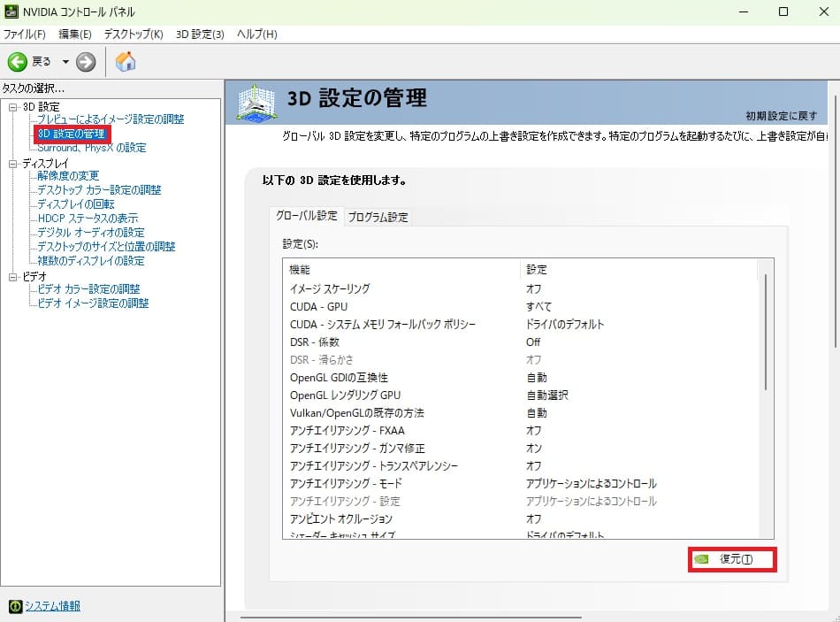
Task: Select 3D 設定の管理 tree item
Action: click(72, 134)
